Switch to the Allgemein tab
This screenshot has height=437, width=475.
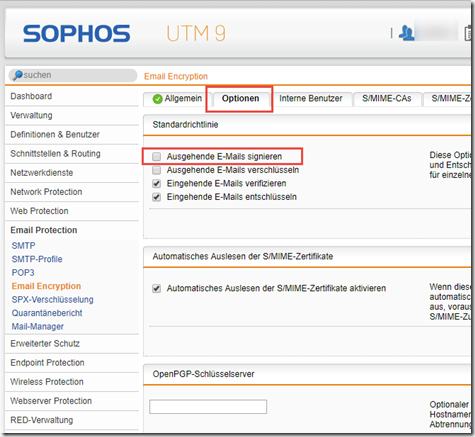click(x=177, y=99)
